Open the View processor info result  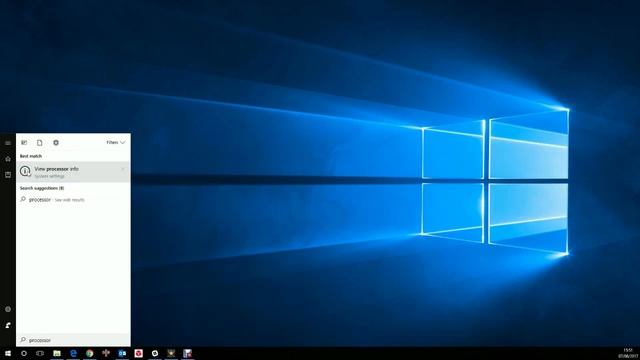[73, 172]
